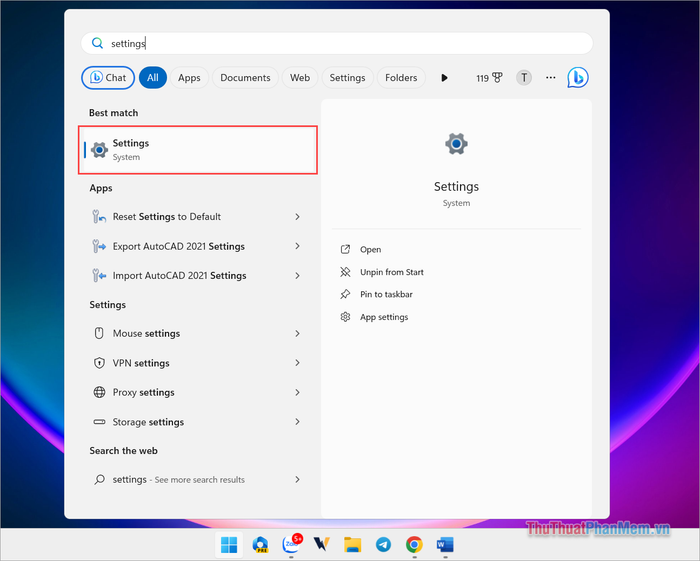Click the VPN settings shield icon

click(x=99, y=363)
